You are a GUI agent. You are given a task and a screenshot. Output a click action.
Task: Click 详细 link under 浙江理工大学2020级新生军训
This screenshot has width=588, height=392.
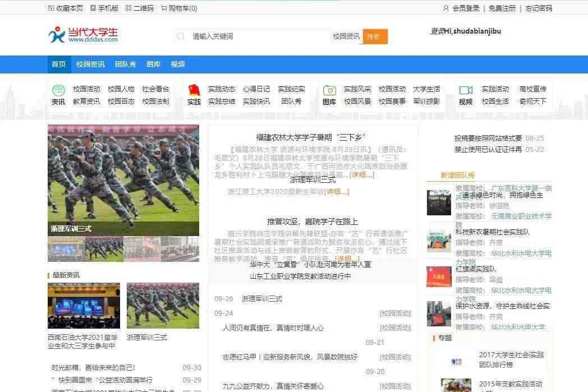[x=338, y=192]
